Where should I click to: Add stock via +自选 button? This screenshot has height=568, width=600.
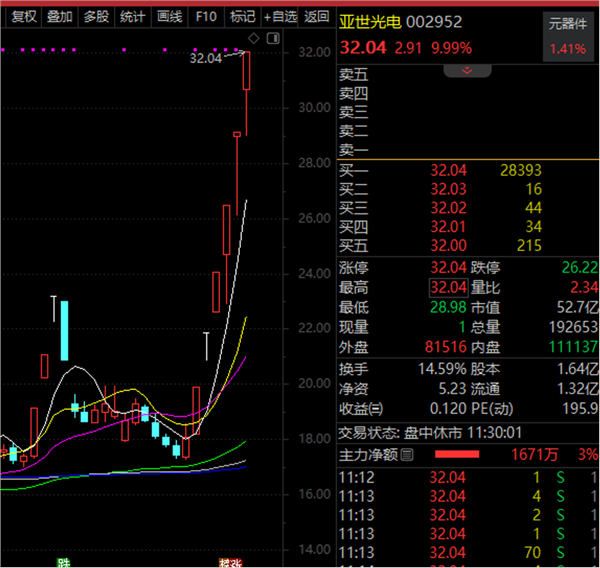click(x=280, y=16)
